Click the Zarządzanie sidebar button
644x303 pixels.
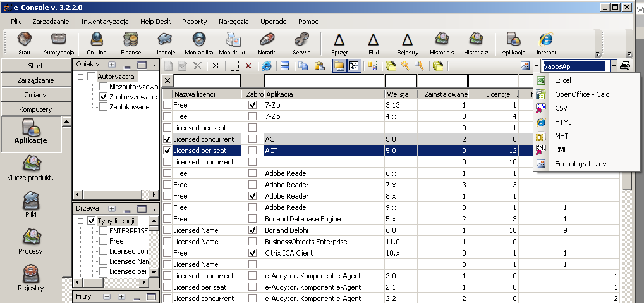(36, 80)
